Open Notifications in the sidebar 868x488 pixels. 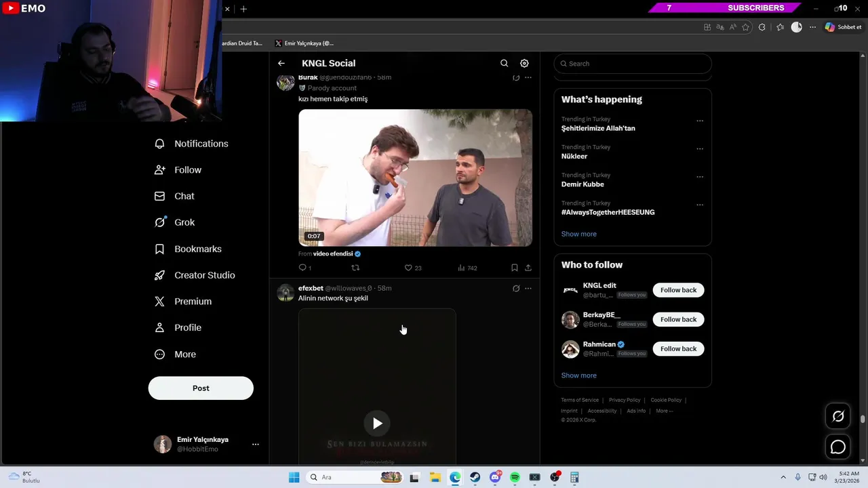pyautogui.click(x=192, y=144)
